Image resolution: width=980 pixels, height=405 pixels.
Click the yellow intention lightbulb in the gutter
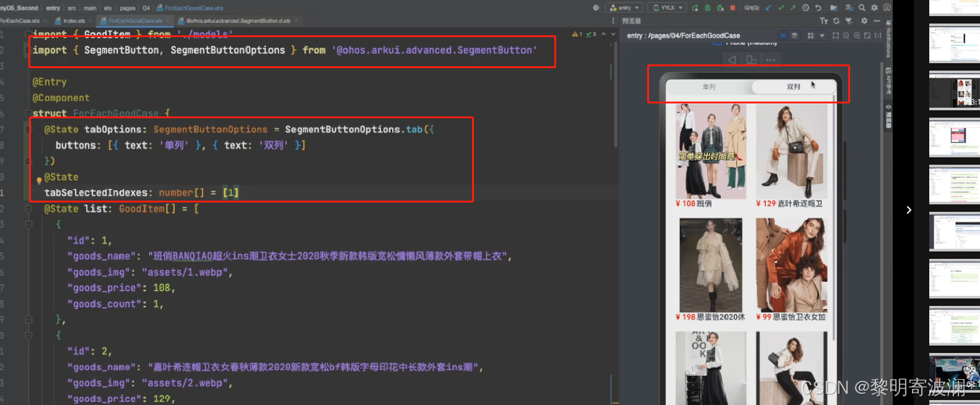pos(39,181)
